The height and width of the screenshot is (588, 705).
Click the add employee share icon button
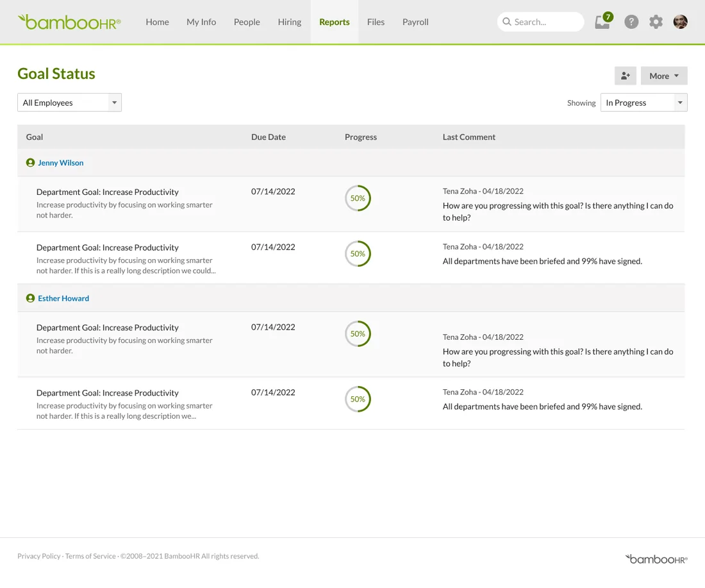[626, 76]
